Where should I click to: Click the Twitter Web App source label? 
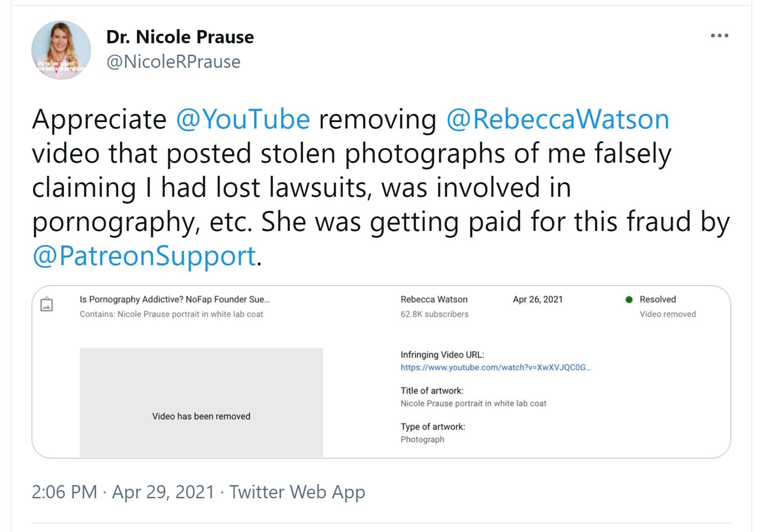point(297,492)
